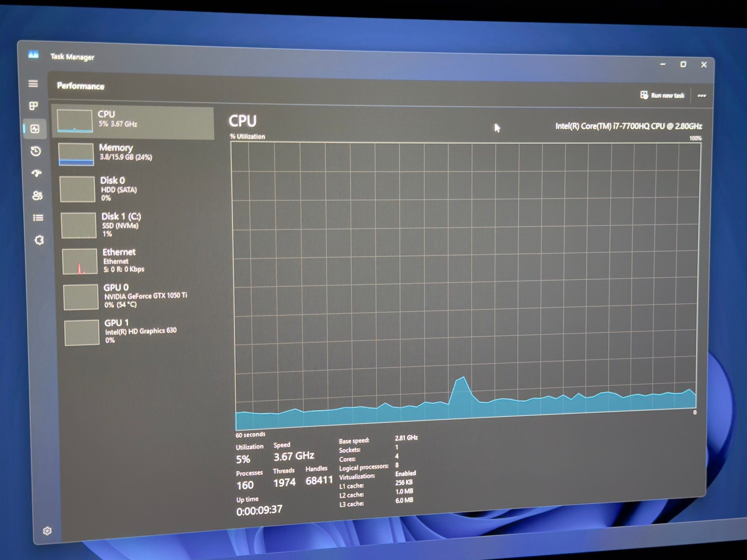Image resolution: width=747 pixels, height=560 pixels.
Task: Select the CPU performance item
Action: 133,121
